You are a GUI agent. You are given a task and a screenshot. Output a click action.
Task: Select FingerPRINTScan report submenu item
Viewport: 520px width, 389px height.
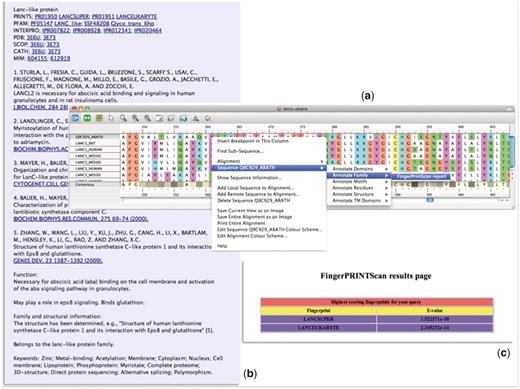421,176
